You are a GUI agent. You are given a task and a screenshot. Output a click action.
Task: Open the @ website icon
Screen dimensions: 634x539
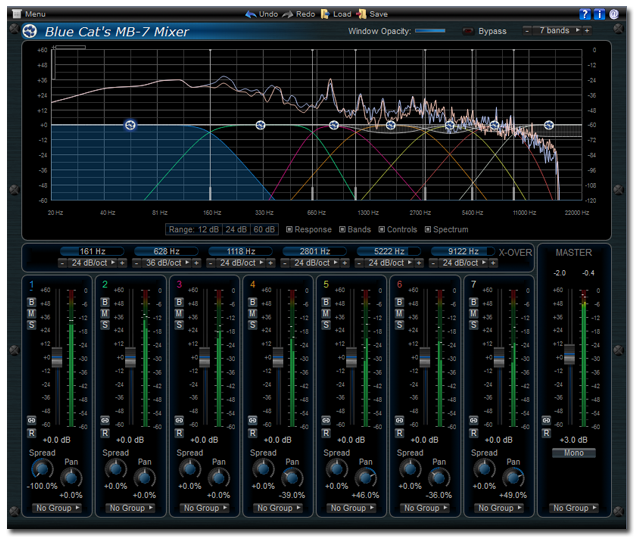pyautogui.click(x=614, y=14)
